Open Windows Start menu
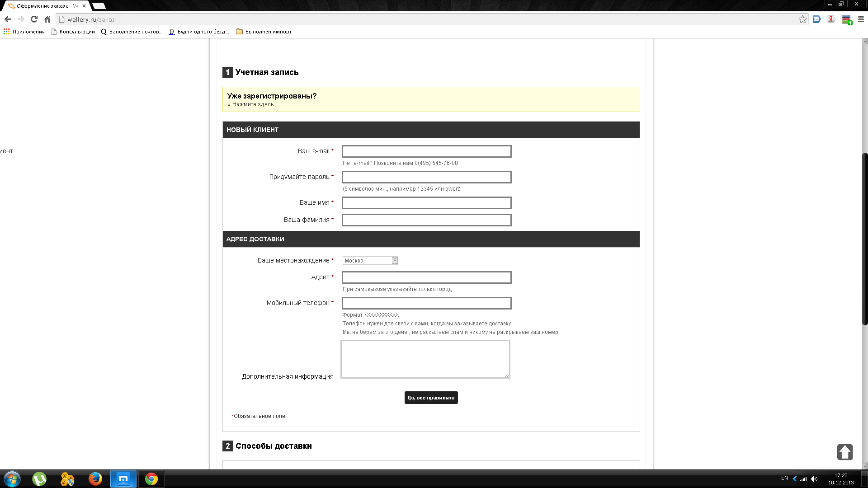The height and width of the screenshot is (488, 868). [x=12, y=479]
